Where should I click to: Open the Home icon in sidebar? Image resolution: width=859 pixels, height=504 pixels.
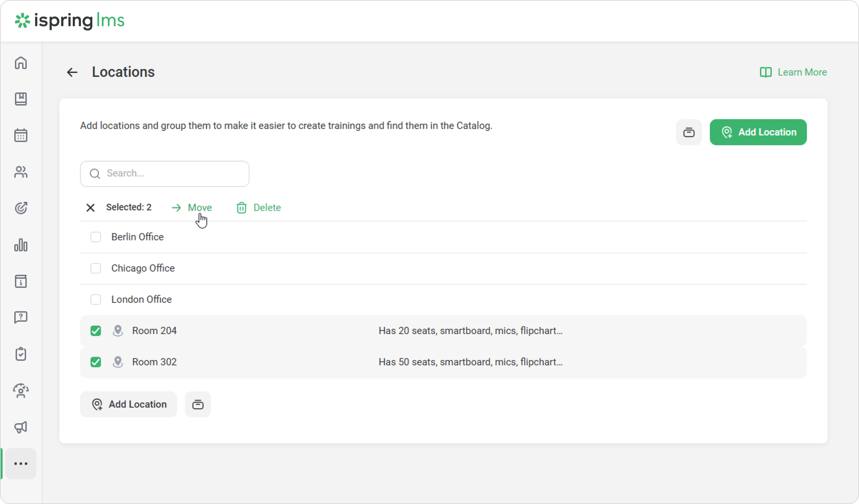21,63
